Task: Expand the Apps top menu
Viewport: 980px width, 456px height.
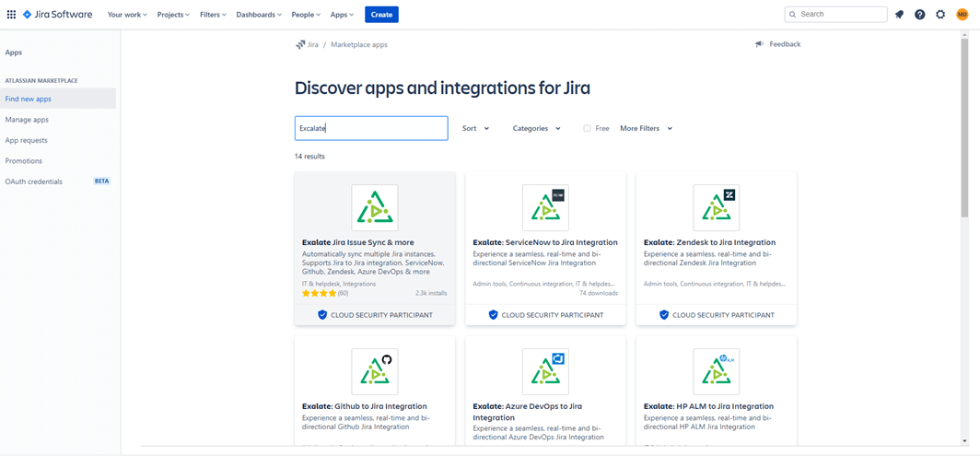Action: 342,15
